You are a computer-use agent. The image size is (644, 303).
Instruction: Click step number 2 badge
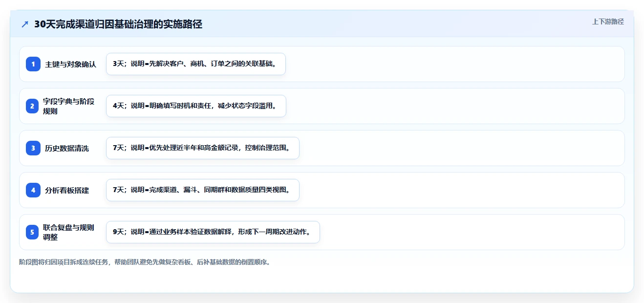coord(33,106)
